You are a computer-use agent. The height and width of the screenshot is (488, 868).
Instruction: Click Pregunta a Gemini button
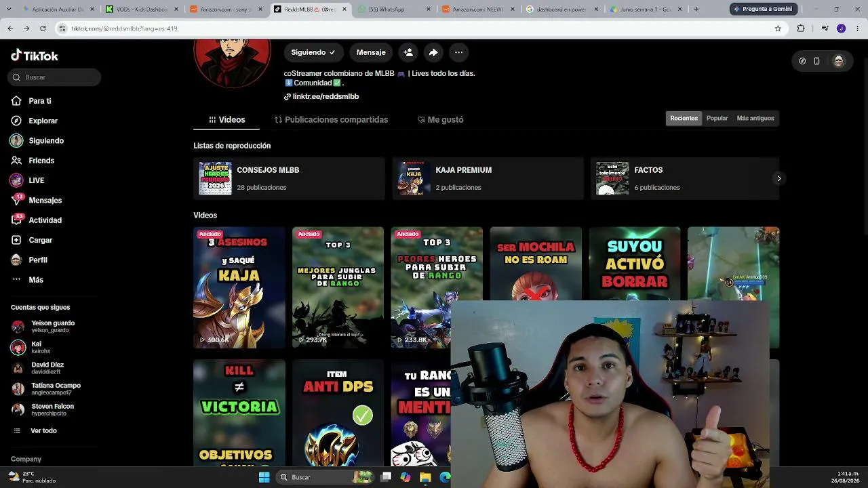[x=762, y=9]
